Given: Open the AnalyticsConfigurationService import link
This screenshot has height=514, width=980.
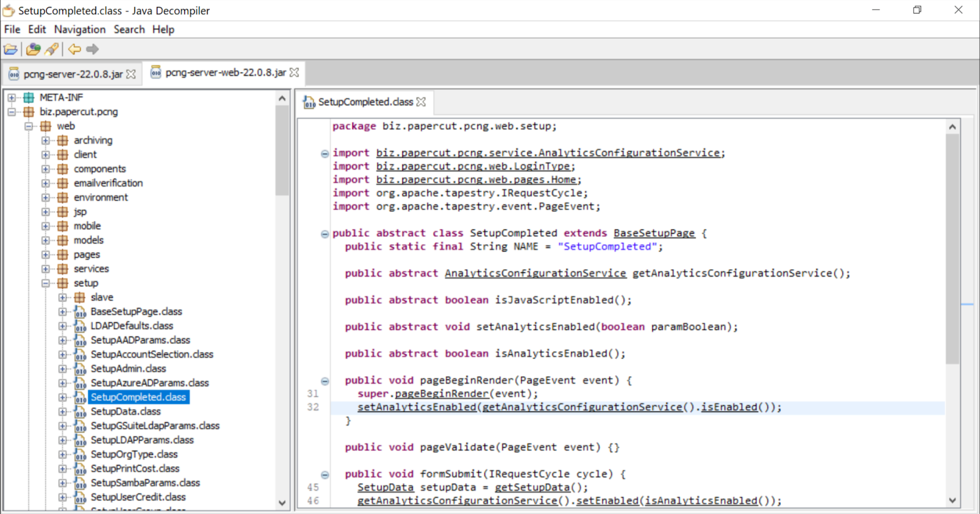Looking at the screenshot, I should [x=548, y=153].
